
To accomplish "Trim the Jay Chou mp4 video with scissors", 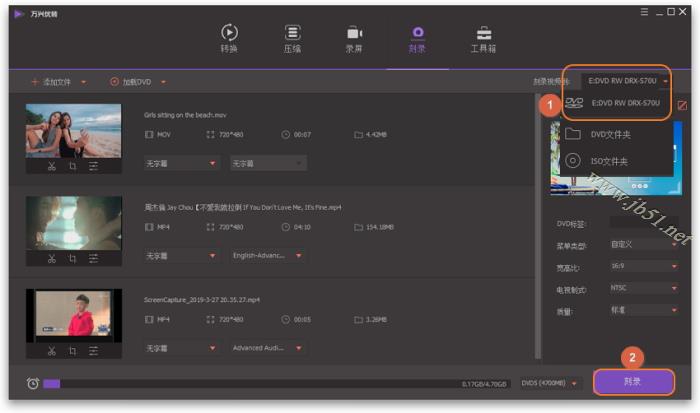I will tap(52, 259).
